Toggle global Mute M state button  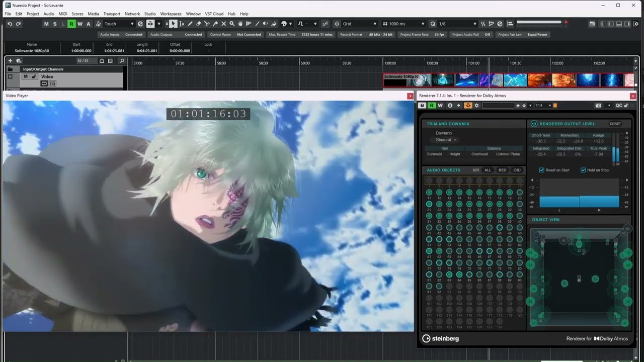click(46, 24)
